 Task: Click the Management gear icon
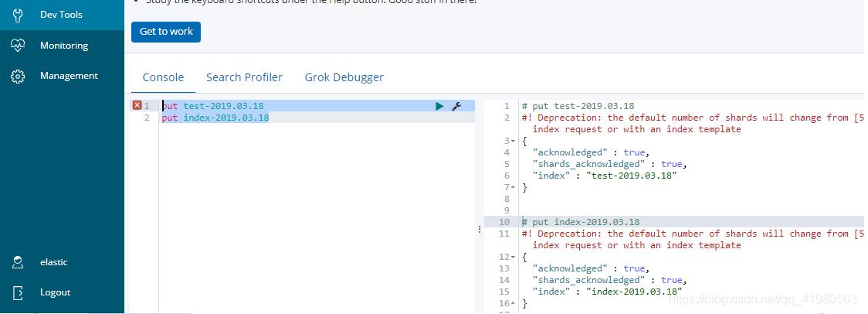[x=18, y=76]
